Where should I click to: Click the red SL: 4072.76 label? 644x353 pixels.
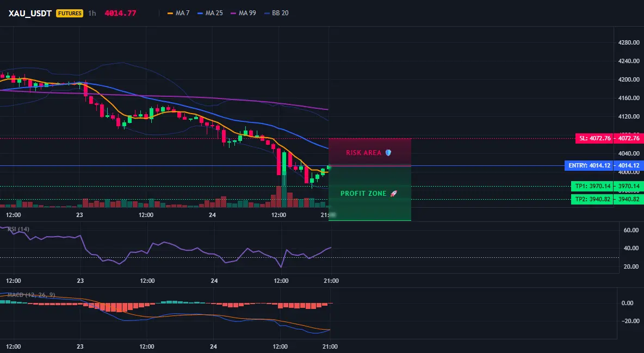pos(595,138)
